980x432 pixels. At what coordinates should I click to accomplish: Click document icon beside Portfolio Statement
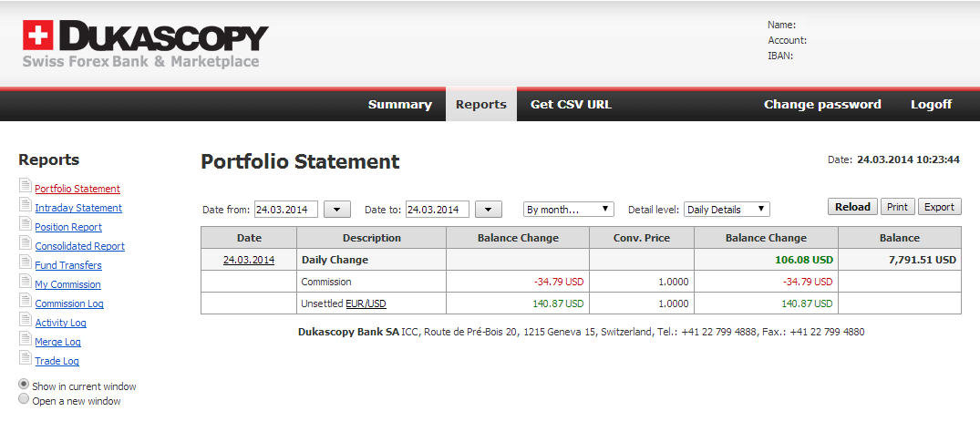tap(25, 186)
